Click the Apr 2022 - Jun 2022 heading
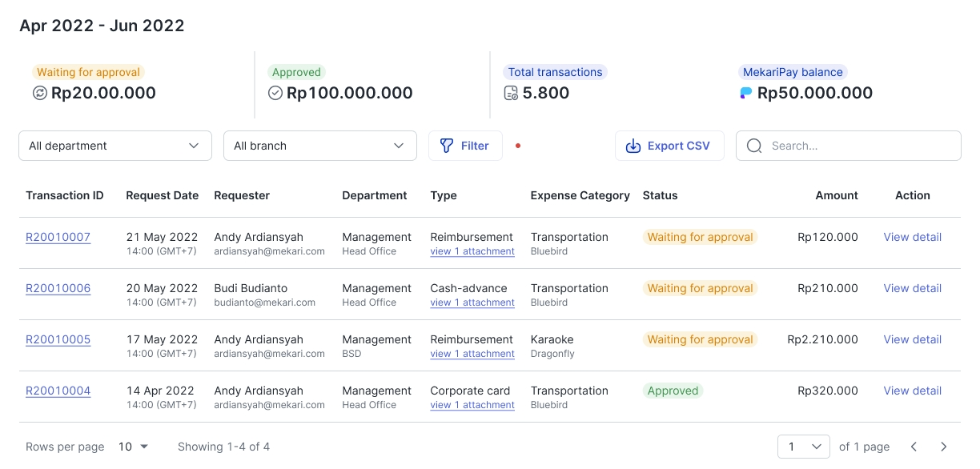Screen dimensions: 980x469 pyautogui.click(x=102, y=26)
